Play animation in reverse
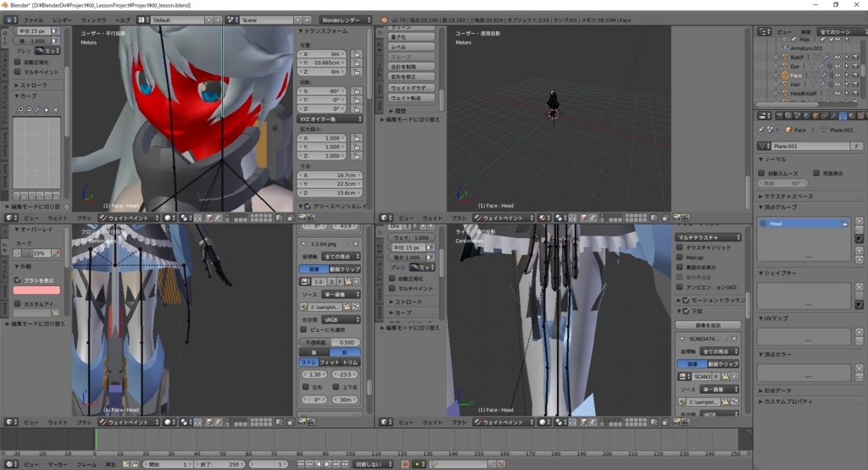868x470 pixels. click(x=319, y=464)
